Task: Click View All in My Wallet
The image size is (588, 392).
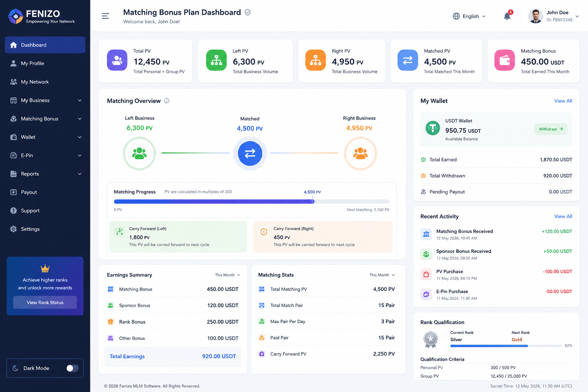Action: (x=563, y=101)
